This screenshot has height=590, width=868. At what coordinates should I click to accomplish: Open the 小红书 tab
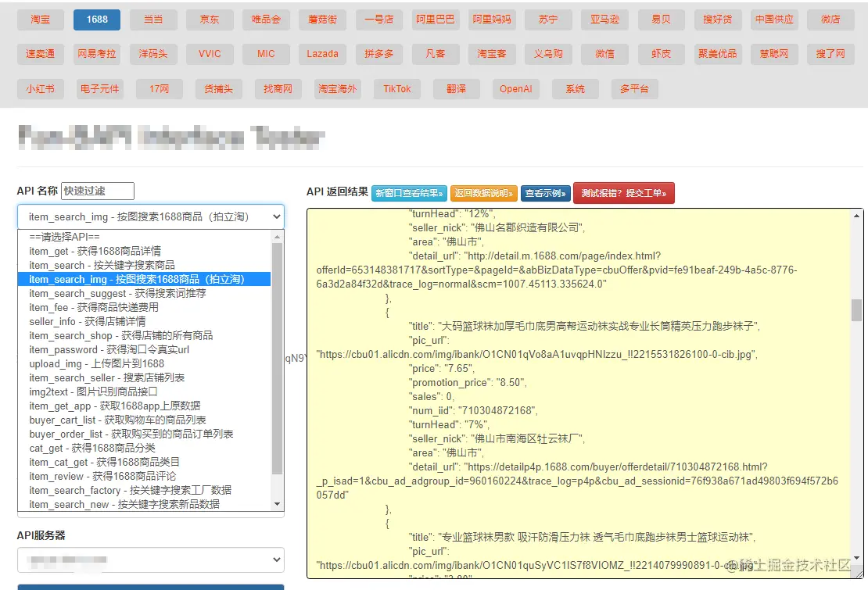pos(41,89)
